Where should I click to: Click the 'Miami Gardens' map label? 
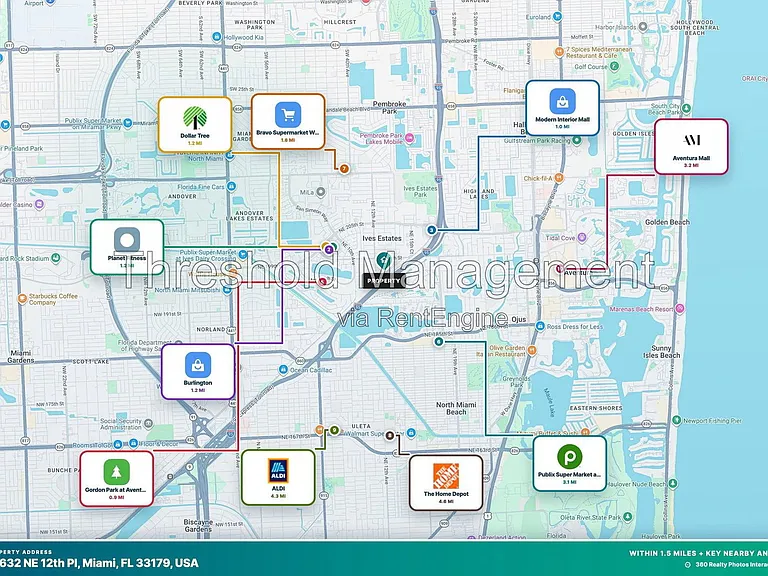[21, 357]
